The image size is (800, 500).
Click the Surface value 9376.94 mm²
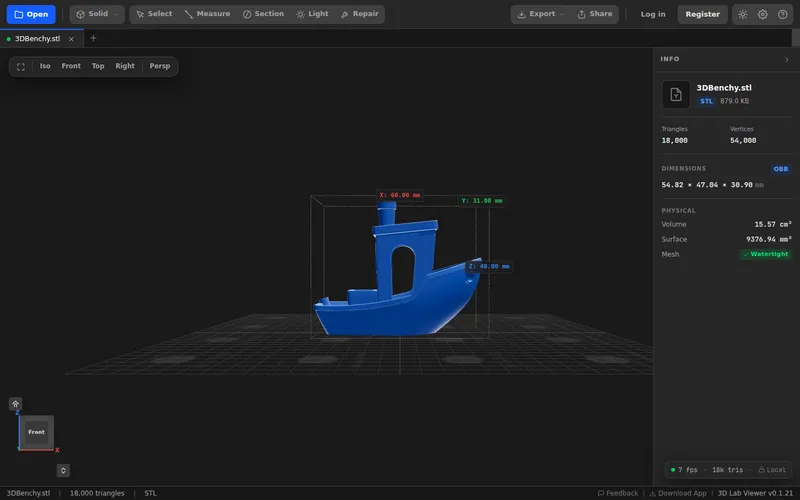tap(769, 239)
